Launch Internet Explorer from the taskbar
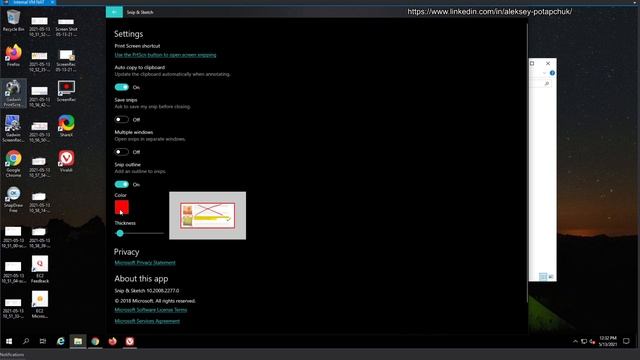The height and width of the screenshot is (360, 640). click(60, 341)
